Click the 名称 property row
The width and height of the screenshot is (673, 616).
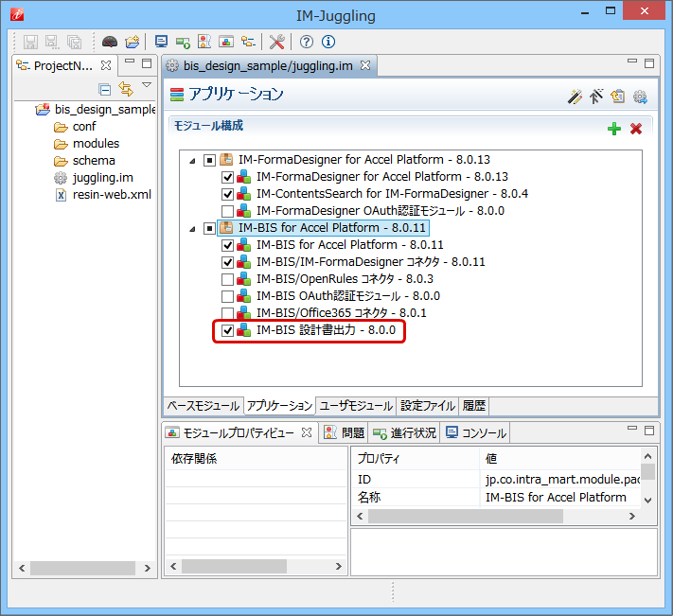pyautogui.click(x=496, y=497)
